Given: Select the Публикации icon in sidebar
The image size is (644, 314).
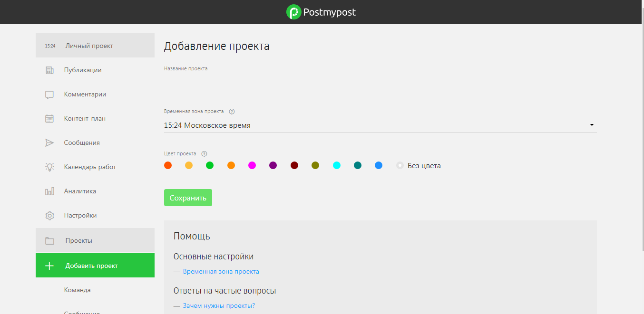Looking at the screenshot, I should [x=49, y=70].
